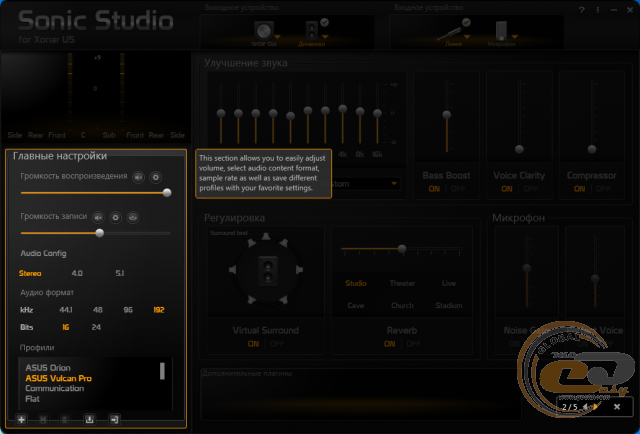Open the vertical dots menu icon
This screenshot has height=434, width=640.
[x=598, y=10]
